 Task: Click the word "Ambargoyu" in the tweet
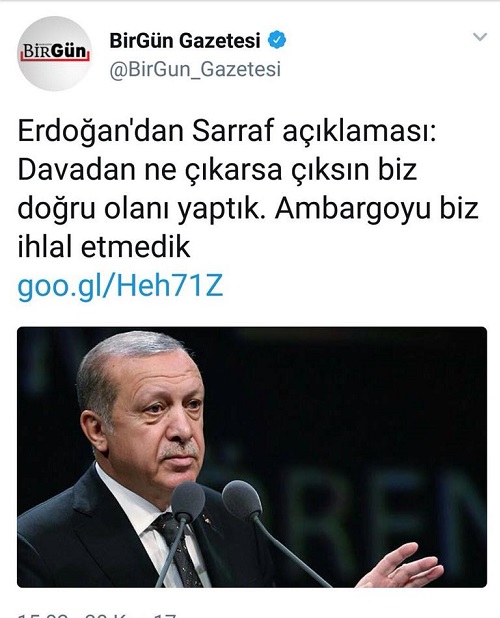tap(353, 209)
